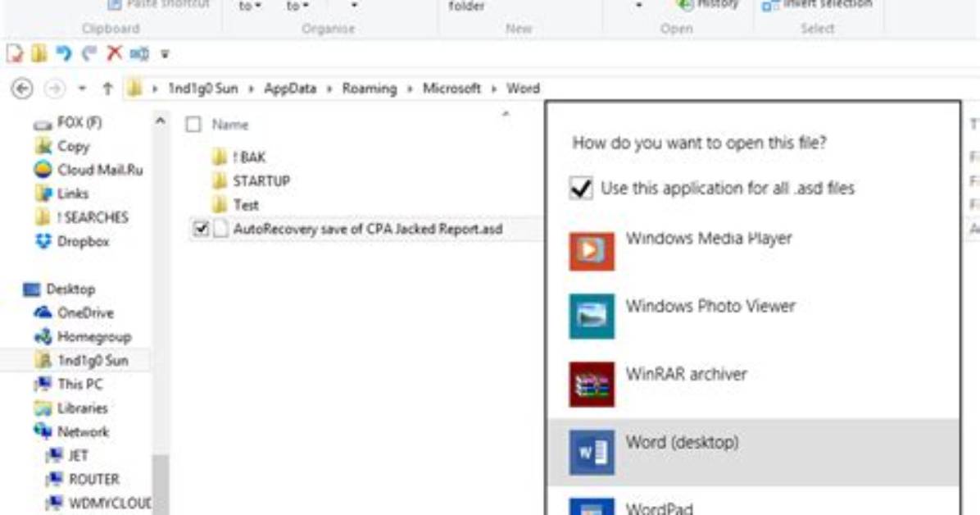Click 1nd1g0 Sun in the address breadcrumb
980x515 pixels.
pos(203,89)
